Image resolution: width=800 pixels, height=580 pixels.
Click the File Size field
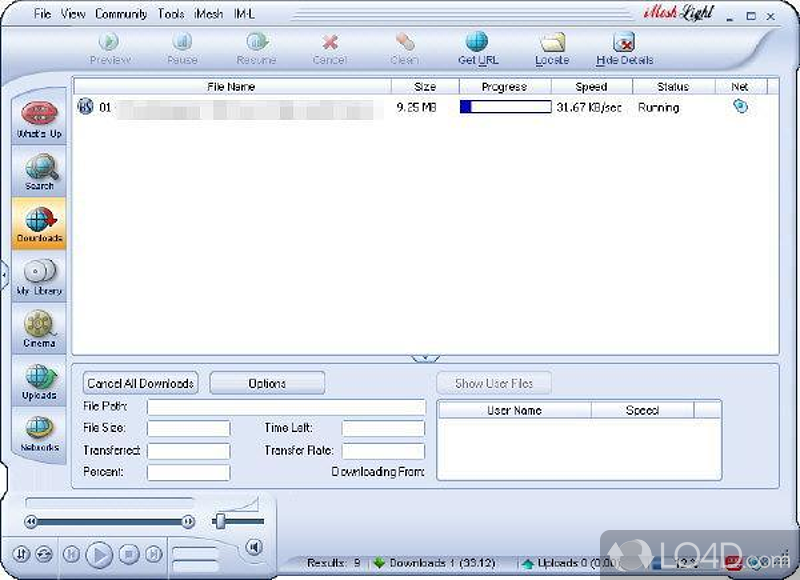point(189,428)
